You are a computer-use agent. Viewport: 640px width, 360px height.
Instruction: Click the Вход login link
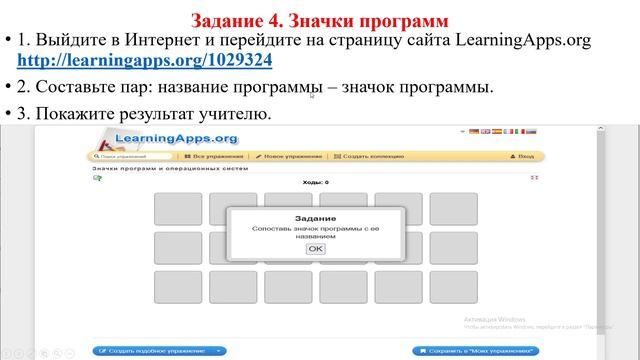click(x=522, y=156)
